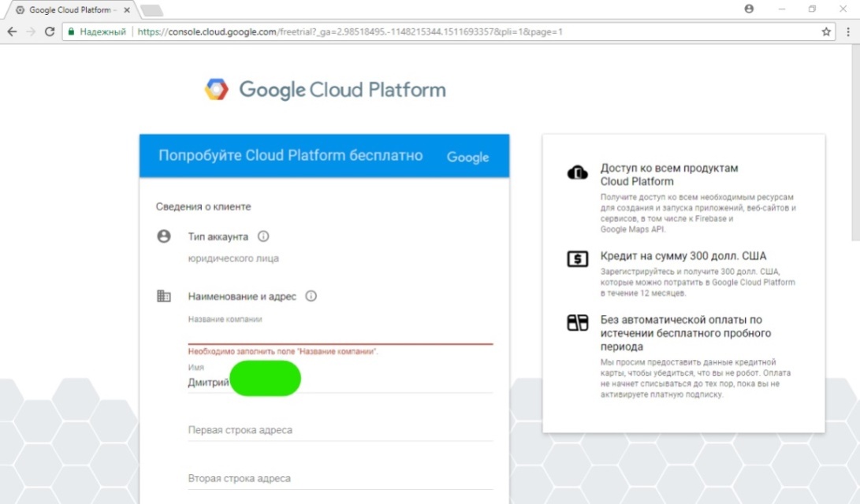Viewport: 860px width, 504px height.
Task: Open the Chrome three-dot menu
Action: [848, 31]
